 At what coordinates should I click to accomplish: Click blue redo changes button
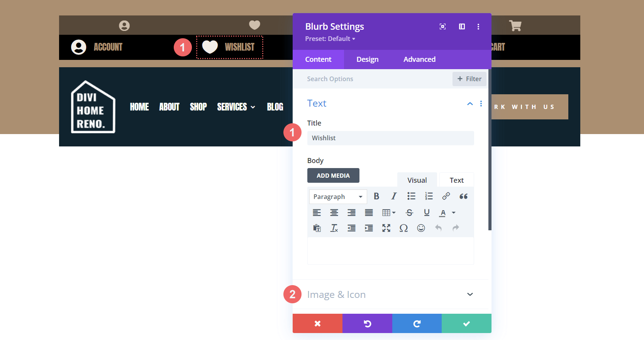(x=417, y=323)
